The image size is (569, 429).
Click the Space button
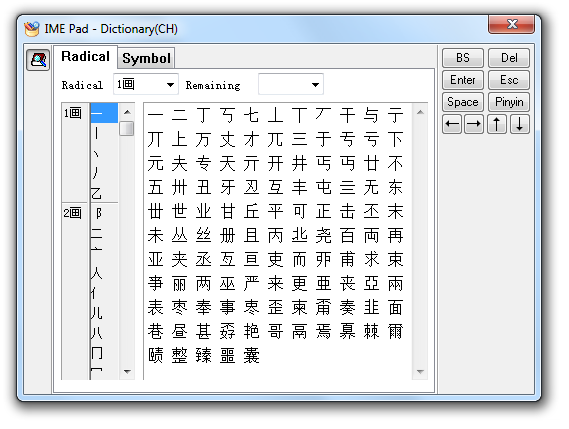(463, 102)
